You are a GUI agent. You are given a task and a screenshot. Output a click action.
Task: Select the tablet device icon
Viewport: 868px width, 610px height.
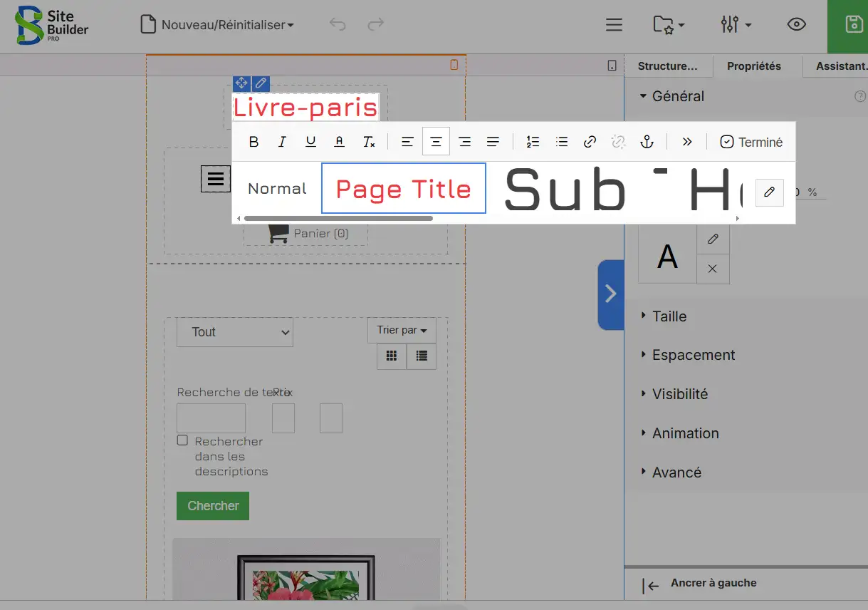612,66
